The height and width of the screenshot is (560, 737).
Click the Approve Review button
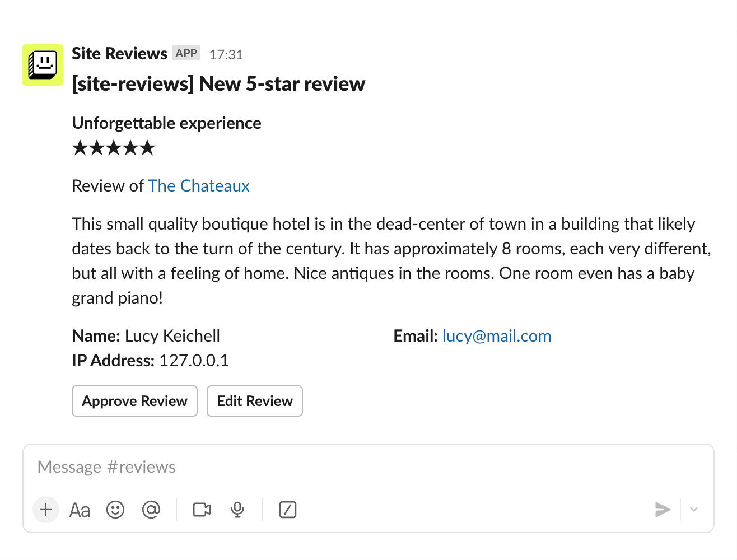click(134, 401)
